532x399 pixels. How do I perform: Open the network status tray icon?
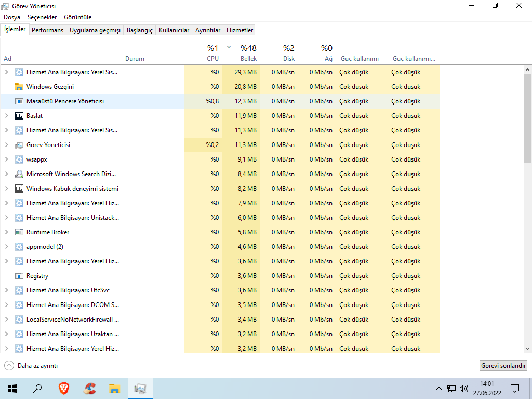pos(451,389)
